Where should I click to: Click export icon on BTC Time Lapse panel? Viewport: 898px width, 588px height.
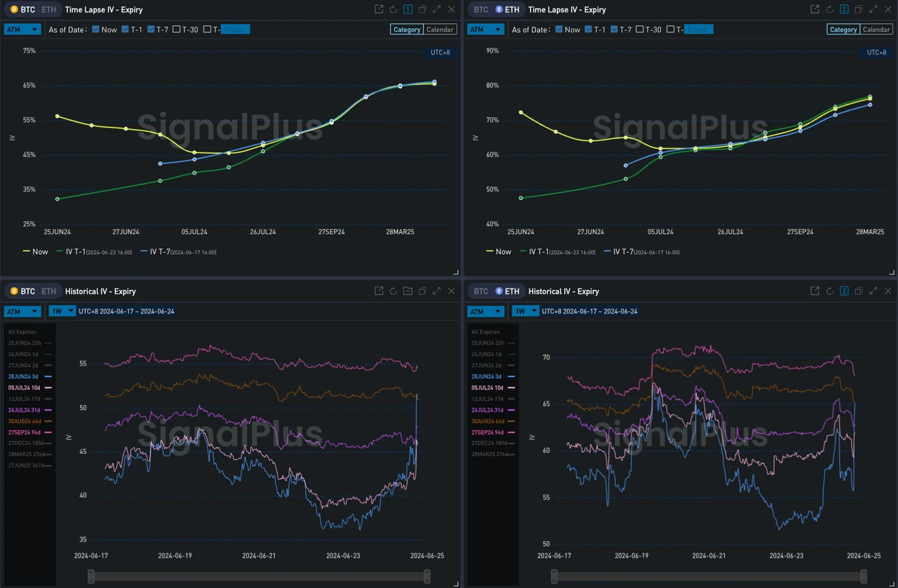coord(379,10)
